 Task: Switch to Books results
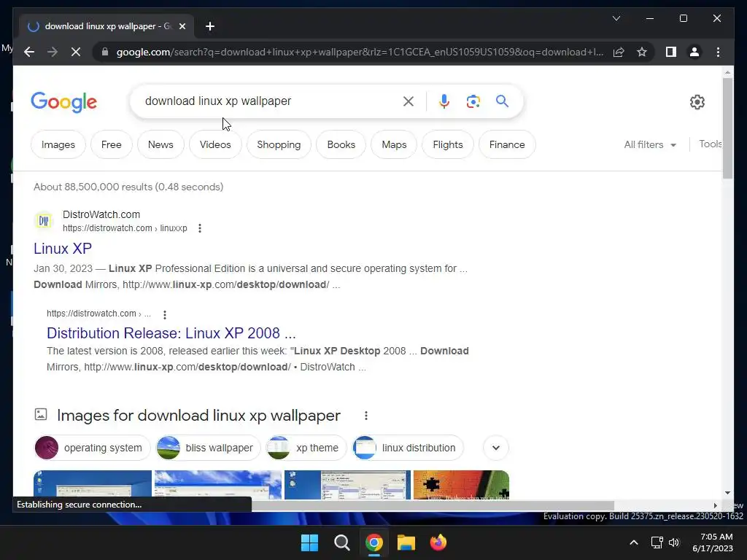coord(341,144)
